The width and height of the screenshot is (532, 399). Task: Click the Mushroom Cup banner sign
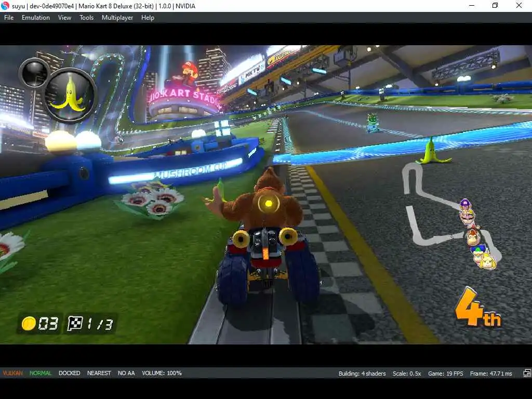tap(176, 171)
